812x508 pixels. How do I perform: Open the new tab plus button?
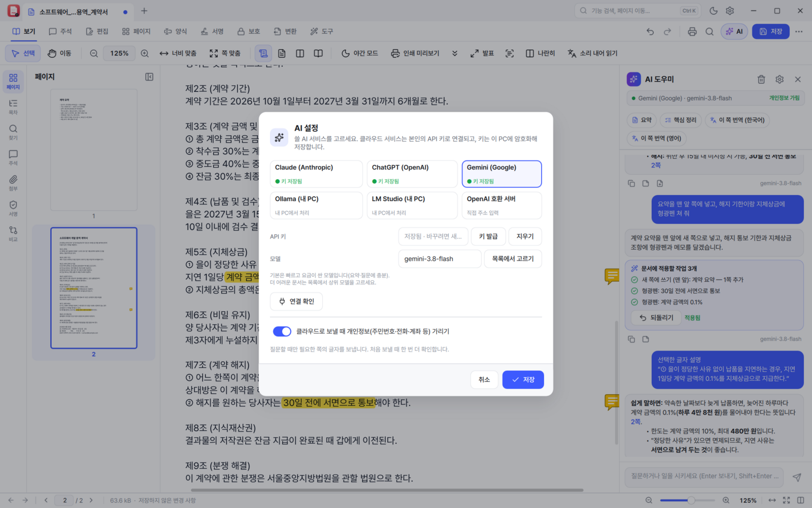(x=144, y=11)
